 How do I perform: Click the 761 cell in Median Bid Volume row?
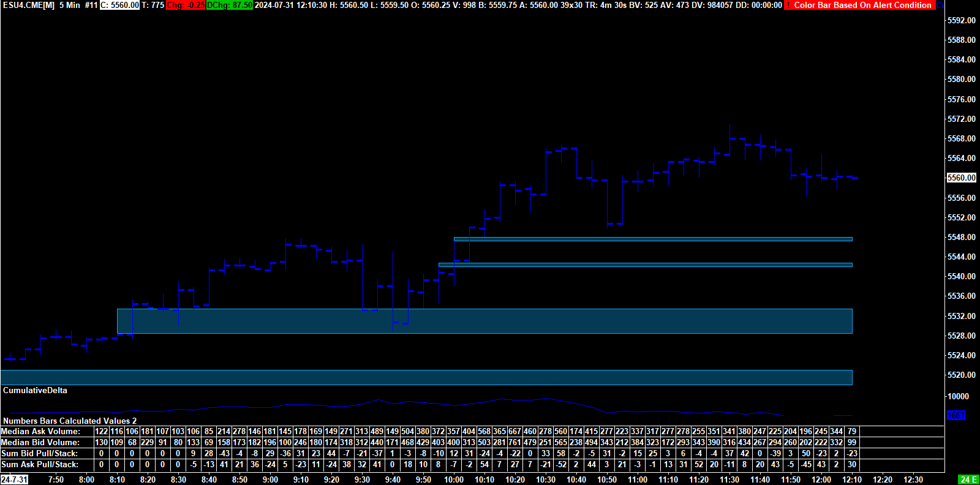[x=514, y=442]
